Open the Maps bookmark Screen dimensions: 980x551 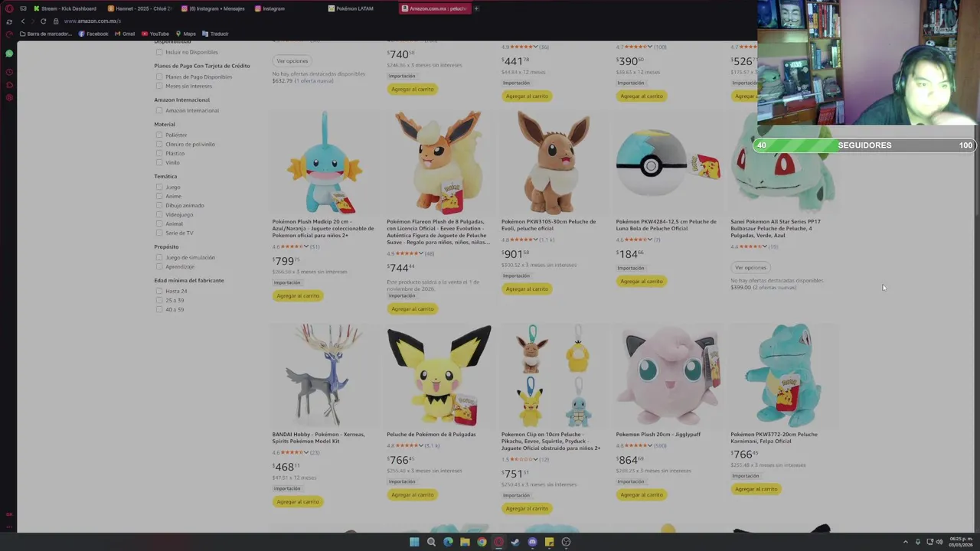coord(185,34)
